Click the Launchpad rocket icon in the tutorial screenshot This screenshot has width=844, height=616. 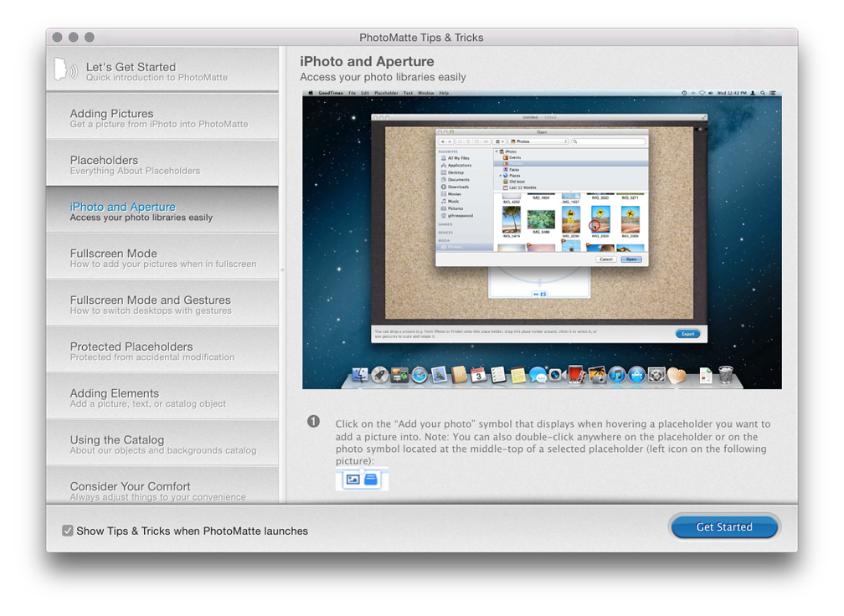click(x=380, y=374)
